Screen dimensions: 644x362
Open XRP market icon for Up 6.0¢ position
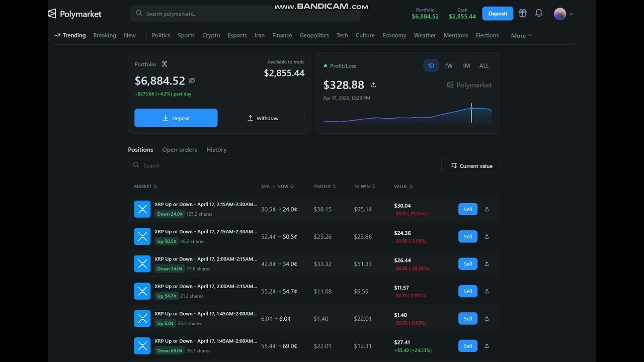142,318
